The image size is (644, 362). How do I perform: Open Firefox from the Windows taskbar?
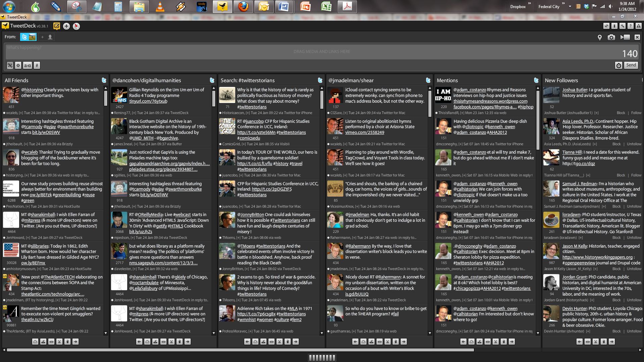pyautogui.click(x=243, y=6)
